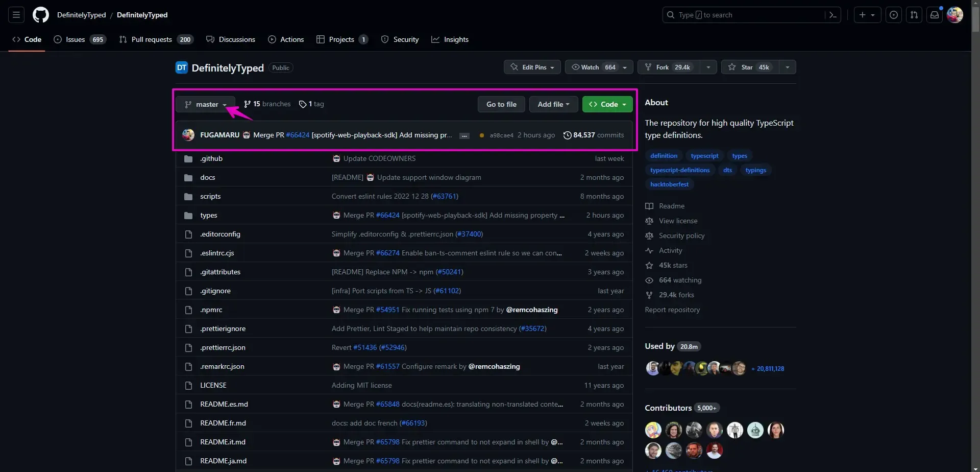Viewport: 980px width, 472px height.
Task: Open the Edit Pins dropdown
Action: point(532,67)
